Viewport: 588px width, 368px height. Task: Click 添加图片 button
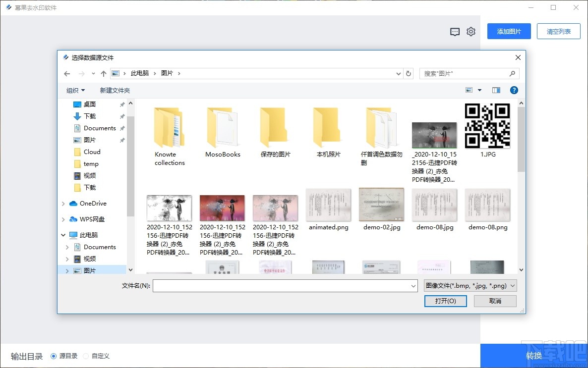509,31
